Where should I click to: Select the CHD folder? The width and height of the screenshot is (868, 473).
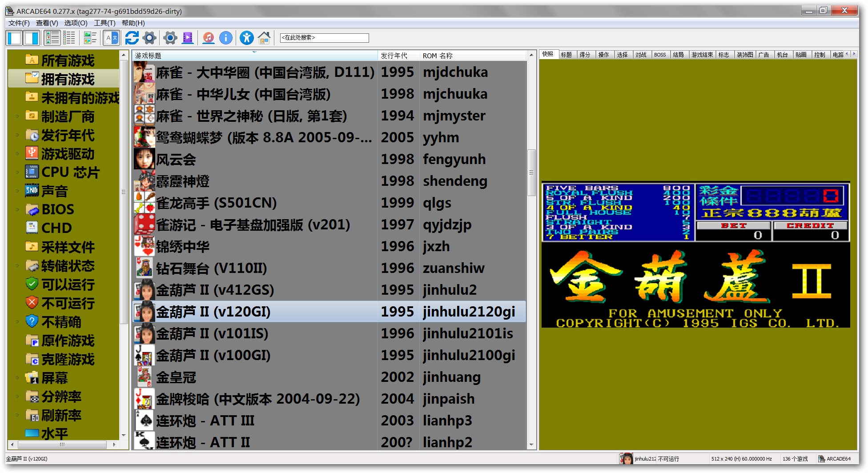pos(56,228)
